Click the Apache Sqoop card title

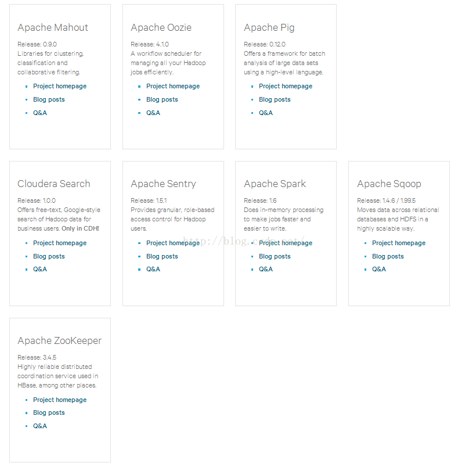(x=389, y=184)
